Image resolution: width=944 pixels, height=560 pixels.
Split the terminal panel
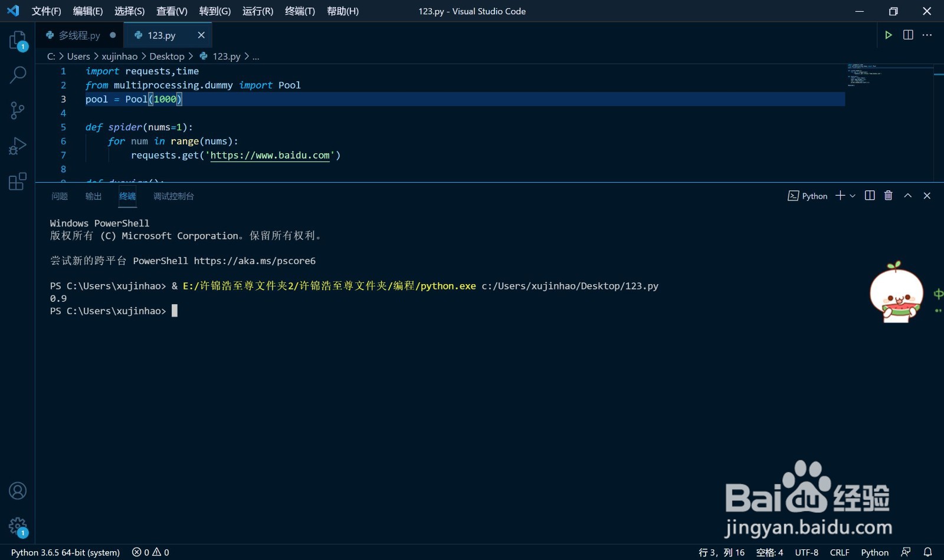point(869,195)
